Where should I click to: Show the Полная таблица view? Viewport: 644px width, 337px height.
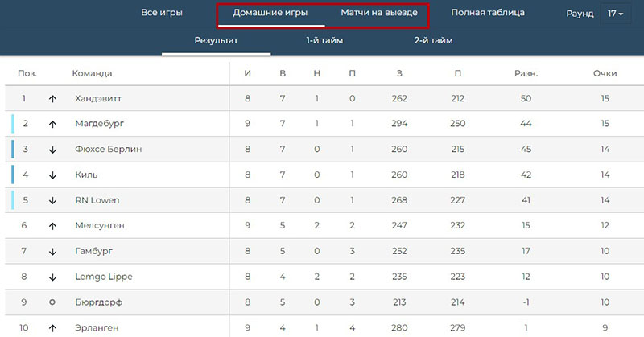[x=488, y=13]
